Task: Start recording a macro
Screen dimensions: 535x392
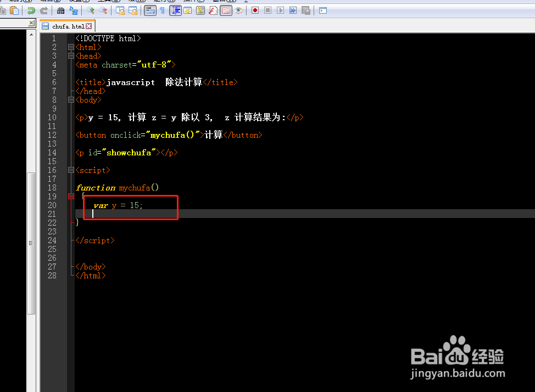Action: 255,10
